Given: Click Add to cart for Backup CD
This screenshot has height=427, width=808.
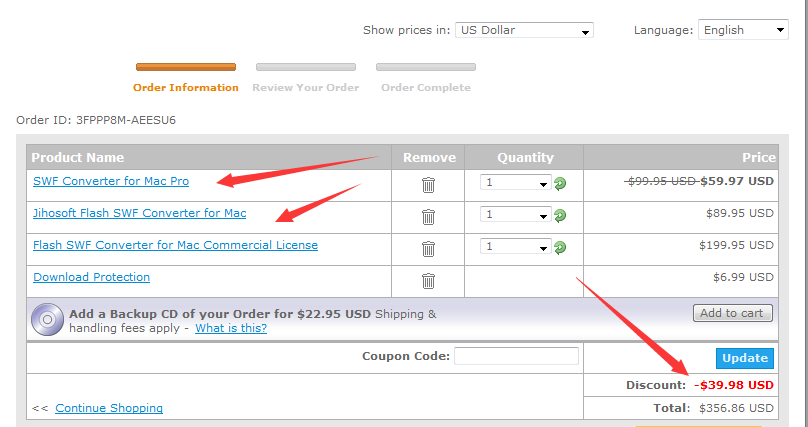Looking at the screenshot, I should (733, 313).
